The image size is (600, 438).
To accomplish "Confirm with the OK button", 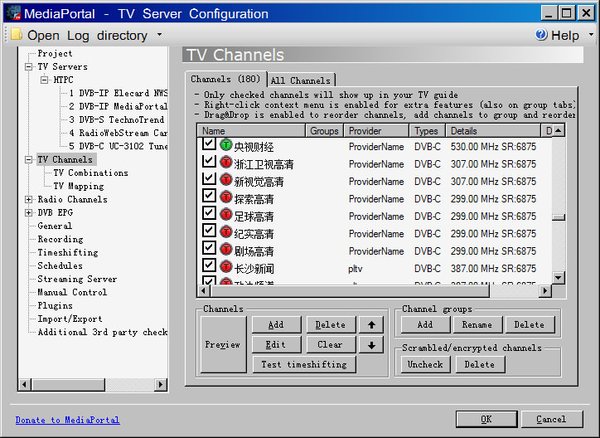I will click(x=486, y=419).
